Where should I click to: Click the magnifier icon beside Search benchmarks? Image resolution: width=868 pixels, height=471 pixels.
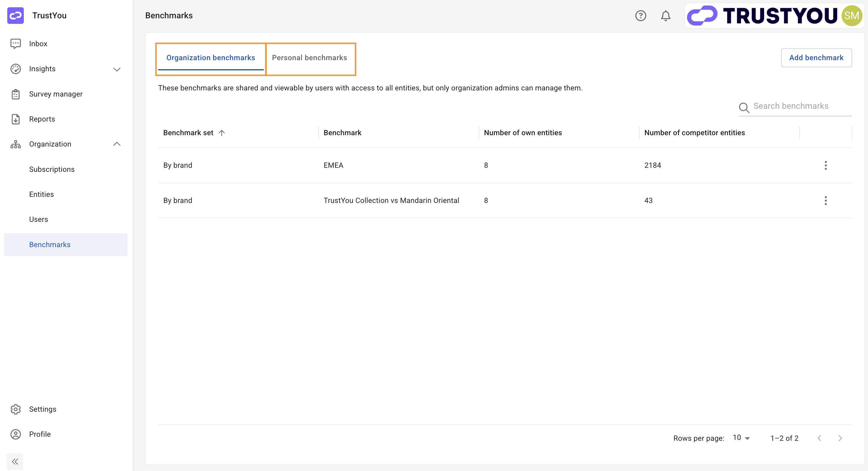[744, 107]
